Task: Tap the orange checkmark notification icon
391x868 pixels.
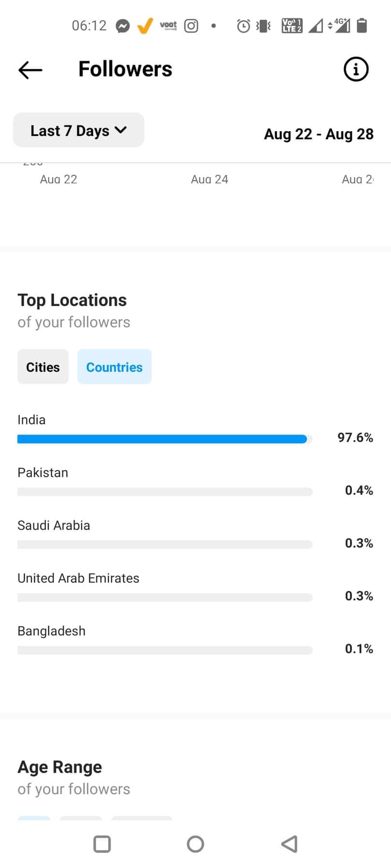Action: coord(145,26)
